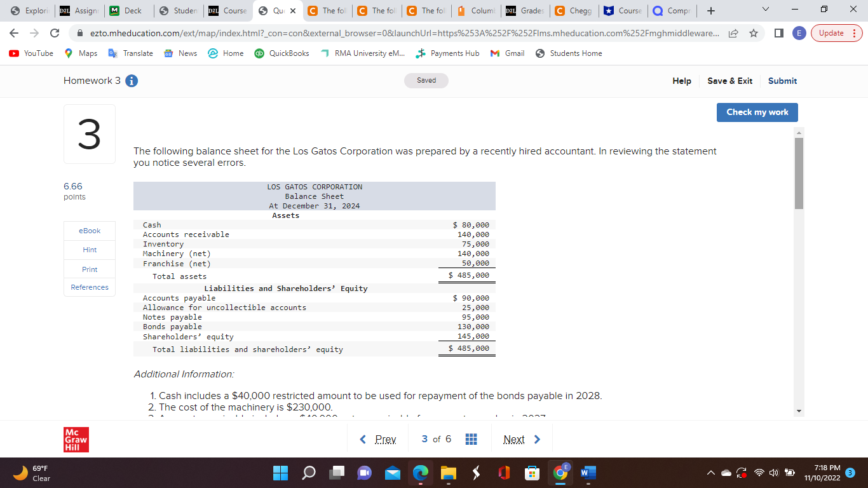Open the Translate bookmark
The width and height of the screenshot is (868, 488).
point(131,53)
